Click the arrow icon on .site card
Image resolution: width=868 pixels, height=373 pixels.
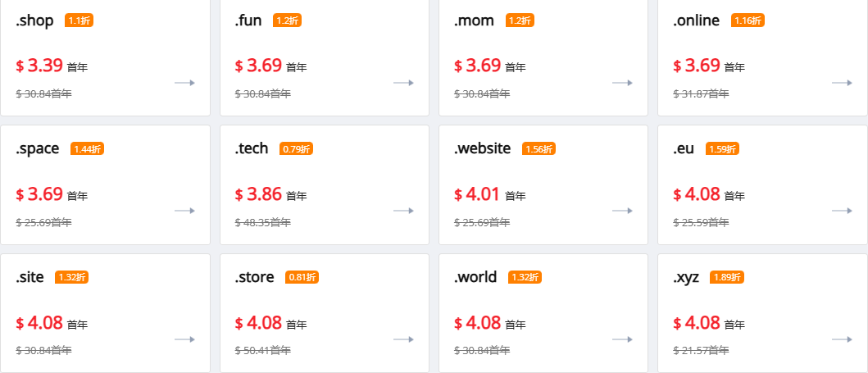click(184, 339)
